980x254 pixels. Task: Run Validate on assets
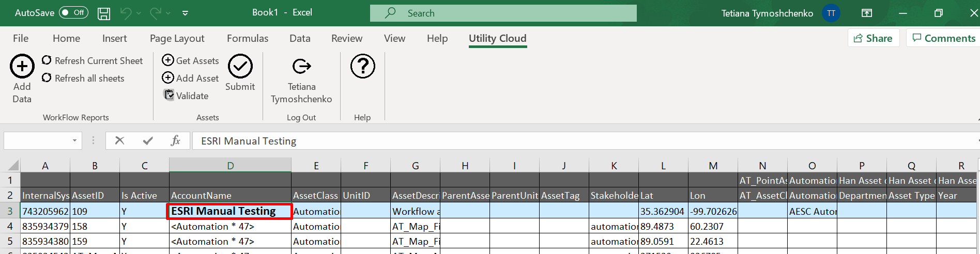tap(186, 96)
